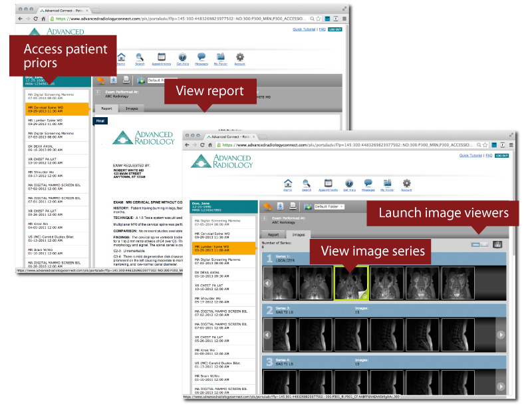This screenshot has height=406, width=532.
Task: Click front window vertical scrollbar
Action: click(x=513, y=204)
